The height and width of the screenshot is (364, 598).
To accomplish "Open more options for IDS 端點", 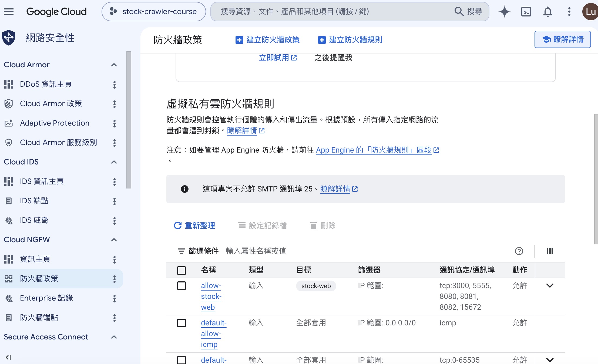I will tap(115, 201).
